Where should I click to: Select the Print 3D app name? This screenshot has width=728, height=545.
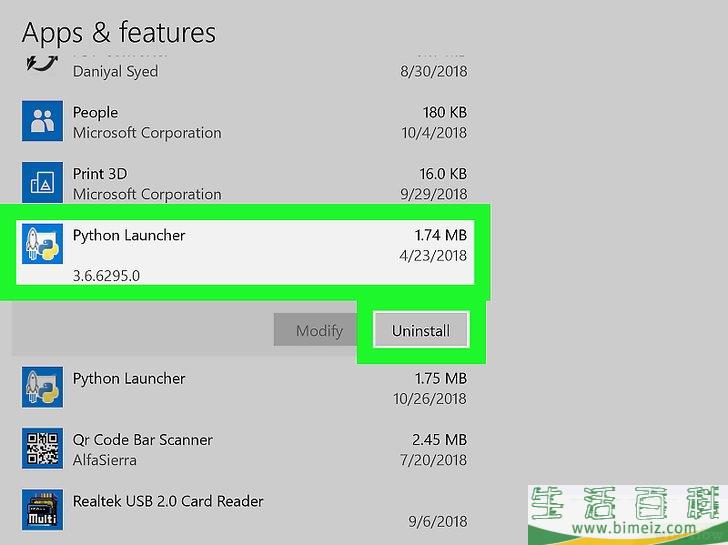(x=100, y=174)
